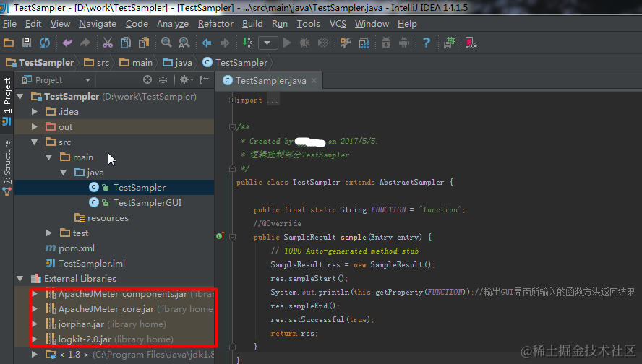Click the Make Project build icon
The height and width of the screenshot is (364, 642).
tap(248, 43)
